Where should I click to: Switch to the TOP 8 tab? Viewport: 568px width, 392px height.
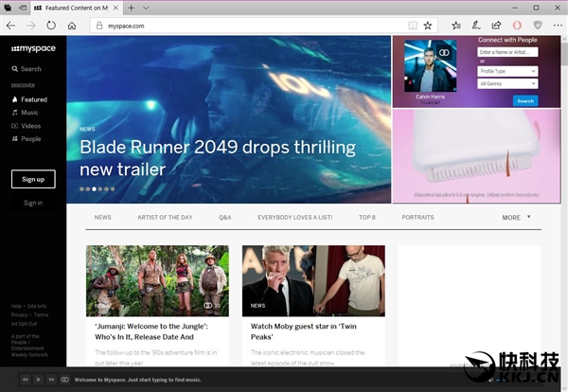367,217
